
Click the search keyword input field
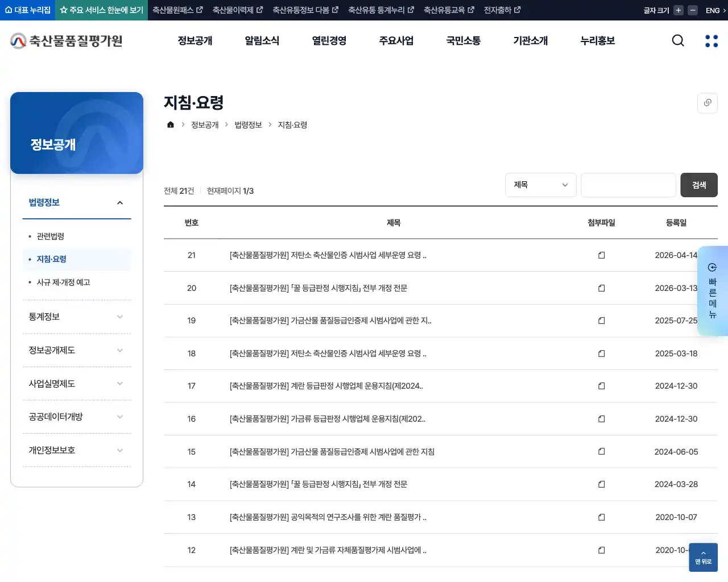pos(628,185)
